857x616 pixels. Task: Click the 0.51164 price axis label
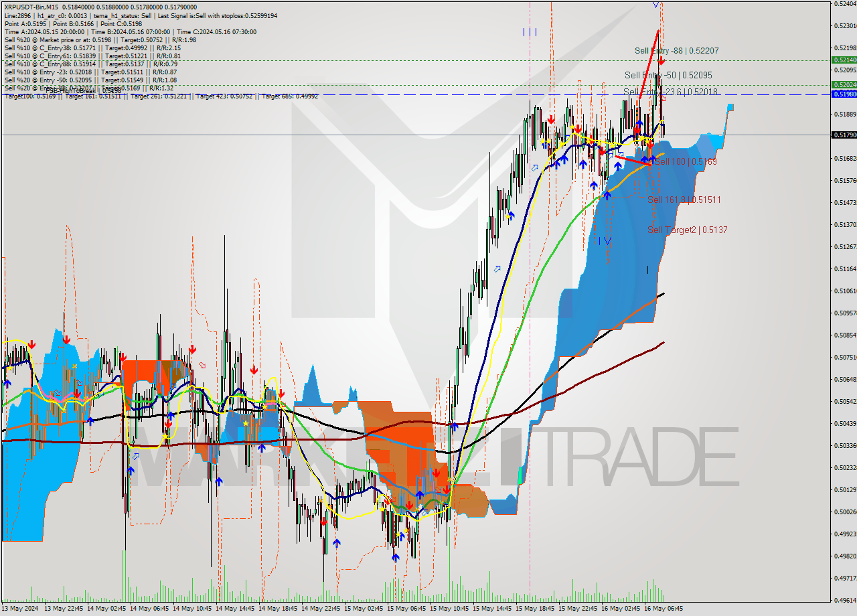(x=846, y=269)
